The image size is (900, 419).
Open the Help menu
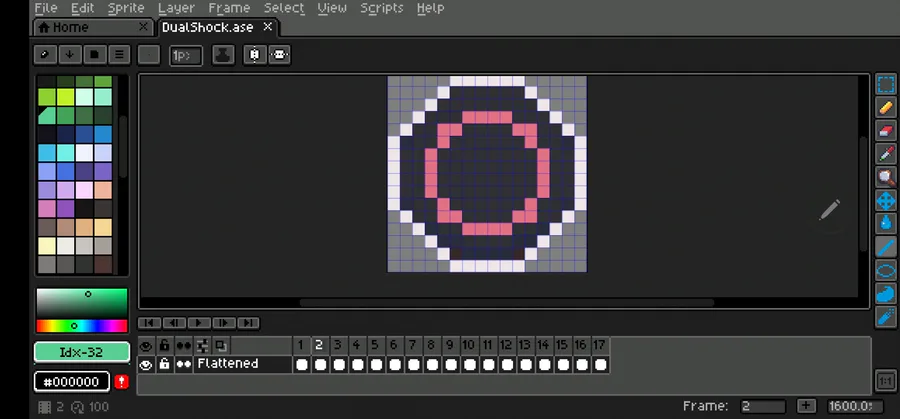[430, 8]
